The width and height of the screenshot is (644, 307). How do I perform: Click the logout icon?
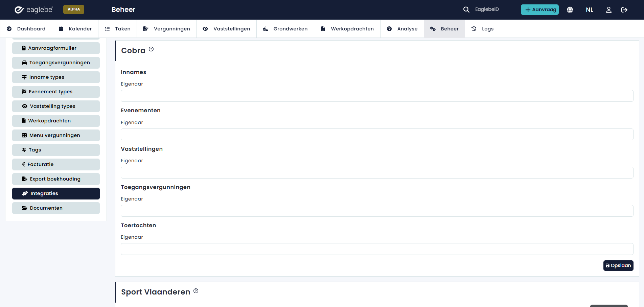click(624, 10)
